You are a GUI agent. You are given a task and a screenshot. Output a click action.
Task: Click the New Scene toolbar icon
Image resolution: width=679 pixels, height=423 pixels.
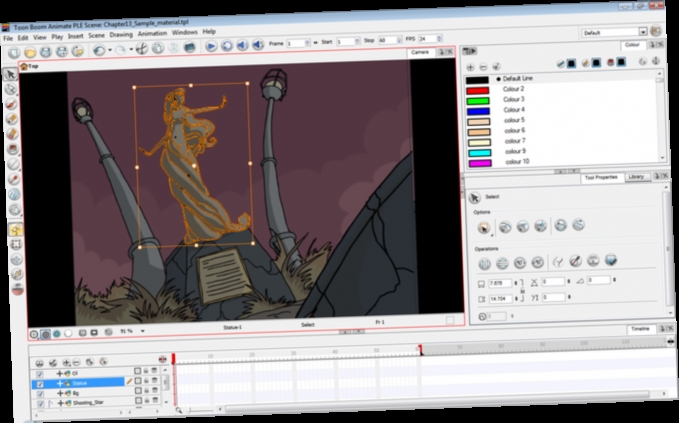[x=14, y=53]
